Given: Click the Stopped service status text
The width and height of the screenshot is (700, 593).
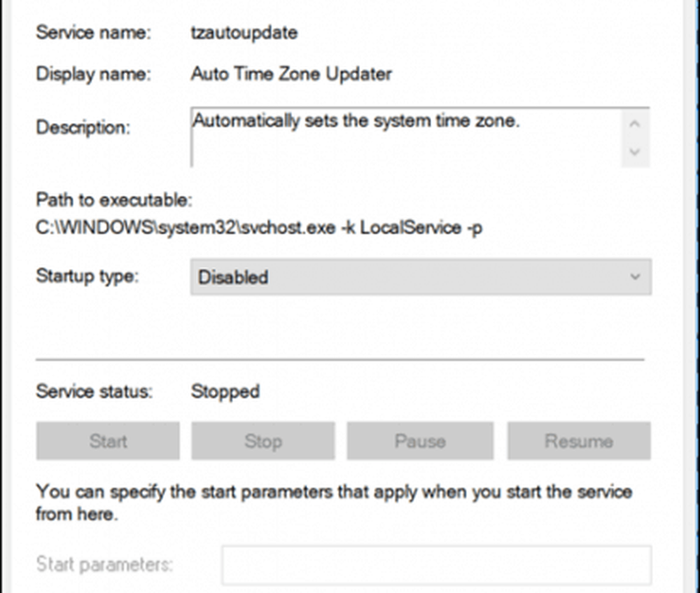Looking at the screenshot, I should click(225, 391).
